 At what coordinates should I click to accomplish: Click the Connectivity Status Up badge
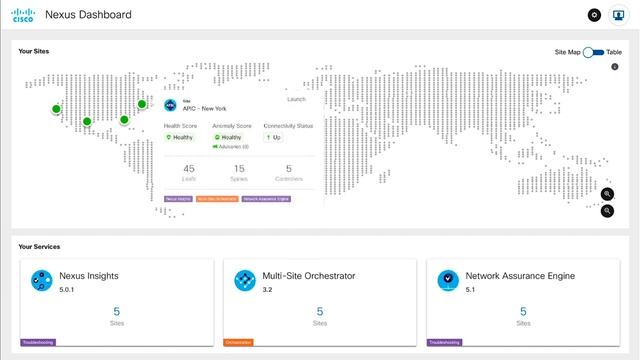[x=273, y=138]
